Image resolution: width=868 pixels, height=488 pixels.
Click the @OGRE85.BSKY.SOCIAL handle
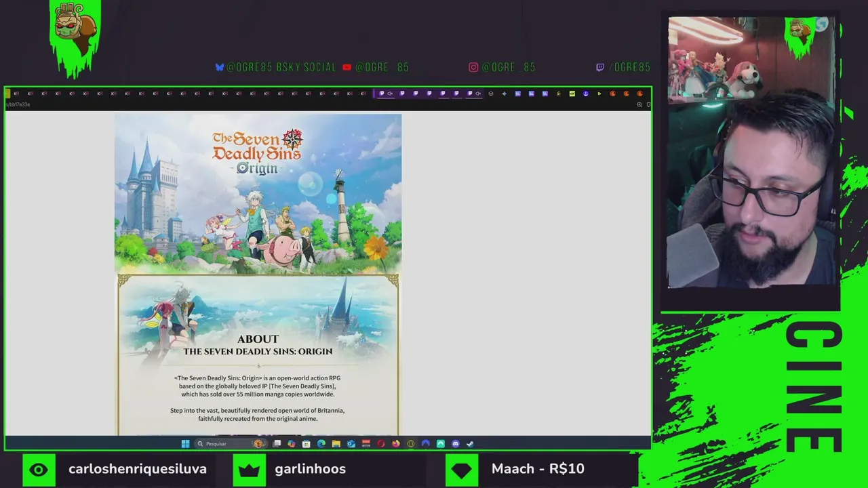(281, 67)
